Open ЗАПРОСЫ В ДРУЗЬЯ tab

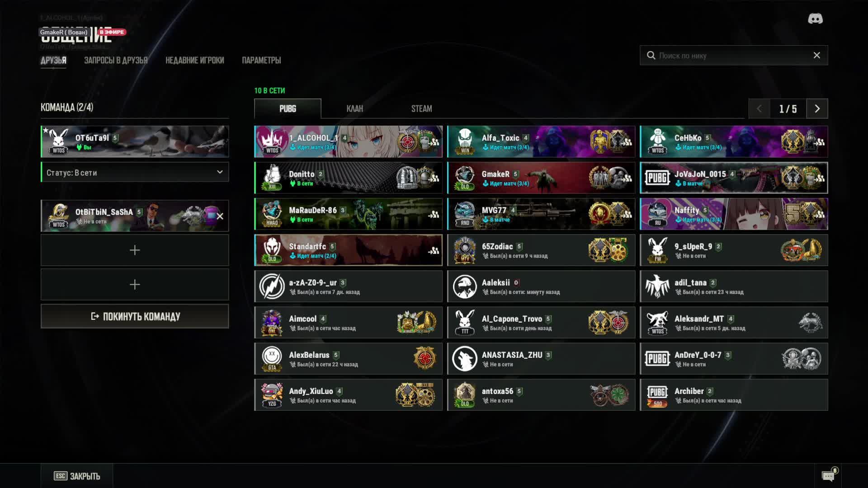click(116, 60)
